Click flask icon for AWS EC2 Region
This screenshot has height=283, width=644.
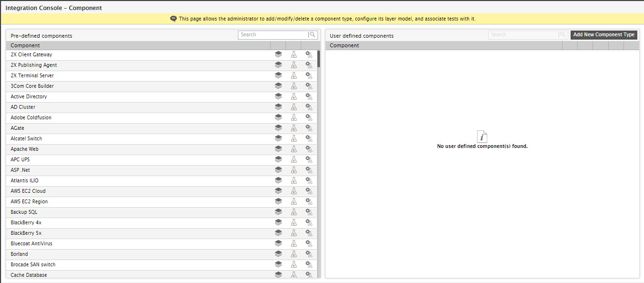pos(294,201)
